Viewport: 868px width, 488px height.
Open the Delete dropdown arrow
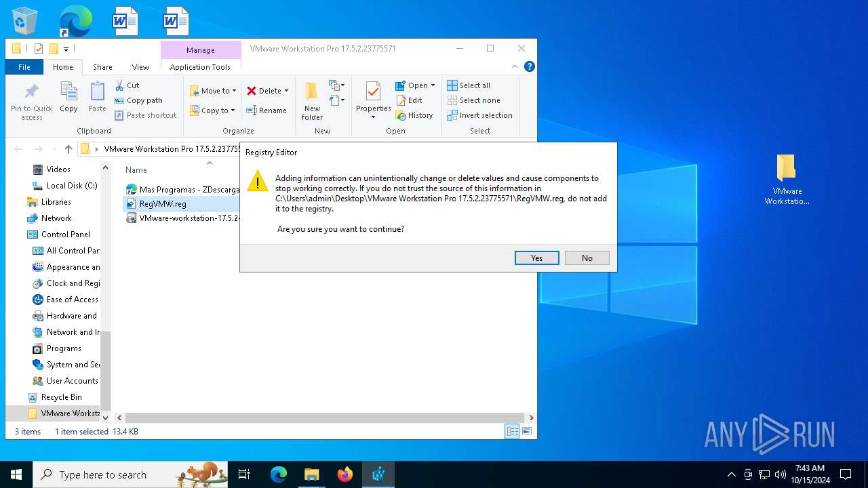tap(286, 91)
